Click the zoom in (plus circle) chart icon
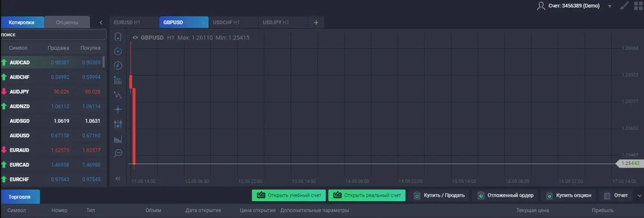644x218 pixels. pyautogui.click(x=118, y=51)
